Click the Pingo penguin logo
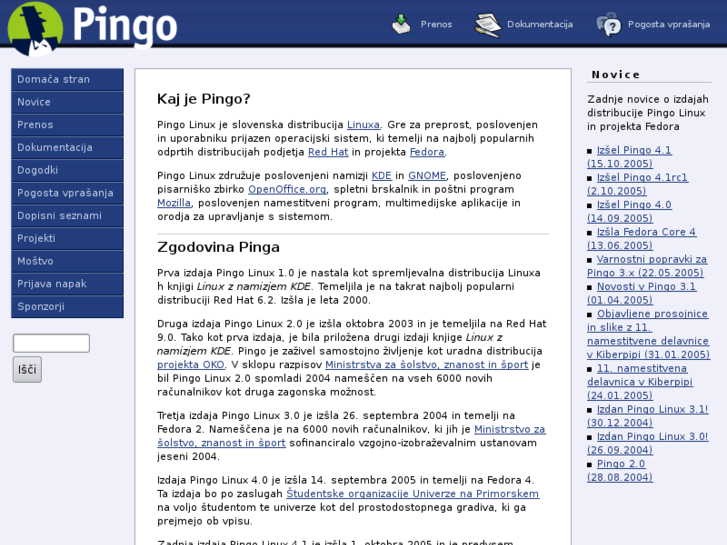Viewport: 727px width, 545px height. pyautogui.click(x=35, y=29)
